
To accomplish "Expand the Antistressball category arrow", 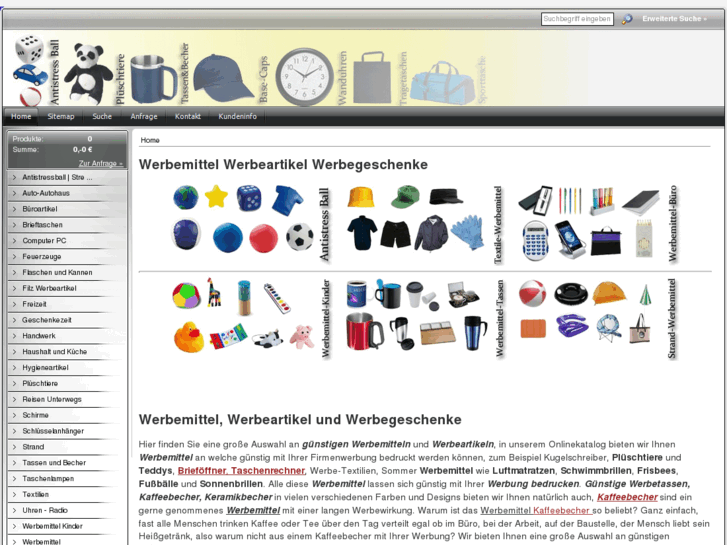I will [14, 178].
